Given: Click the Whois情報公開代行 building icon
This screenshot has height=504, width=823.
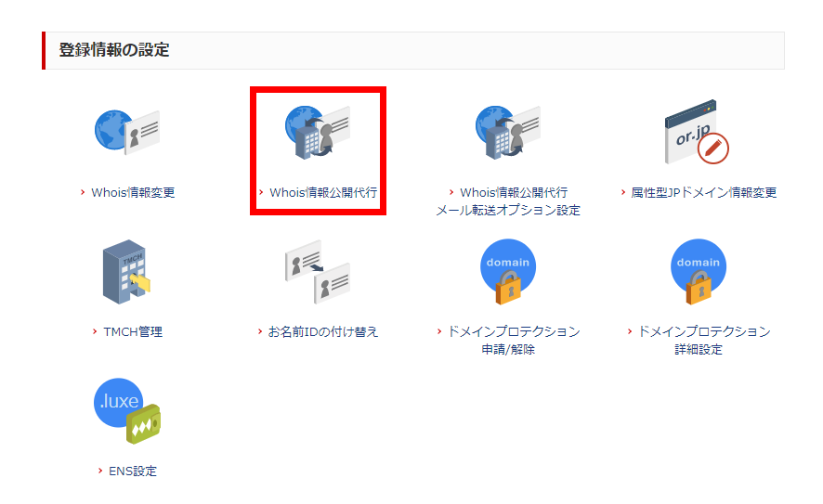Looking at the screenshot, I should click(x=318, y=132).
